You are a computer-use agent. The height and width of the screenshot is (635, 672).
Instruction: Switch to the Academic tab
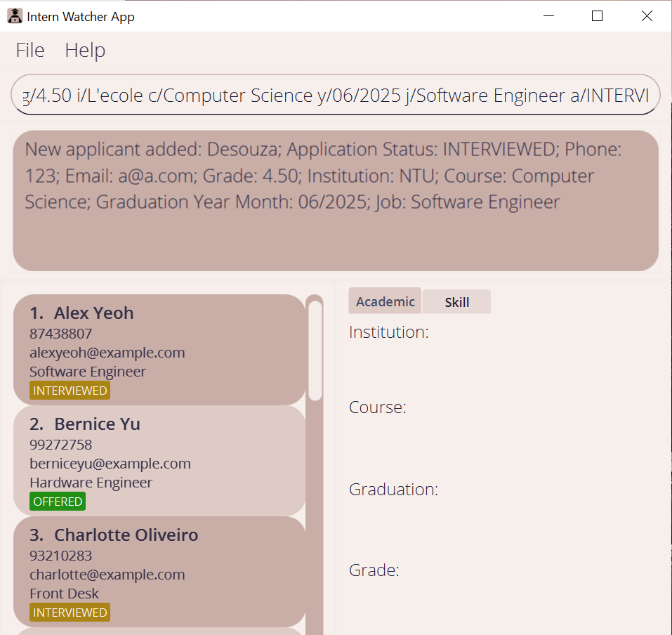[385, 301]
